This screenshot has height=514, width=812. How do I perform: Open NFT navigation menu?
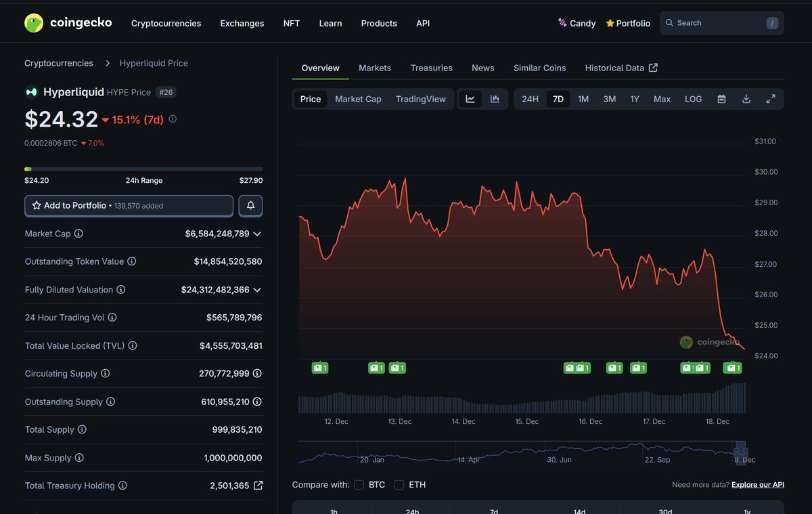coord(292,23)
